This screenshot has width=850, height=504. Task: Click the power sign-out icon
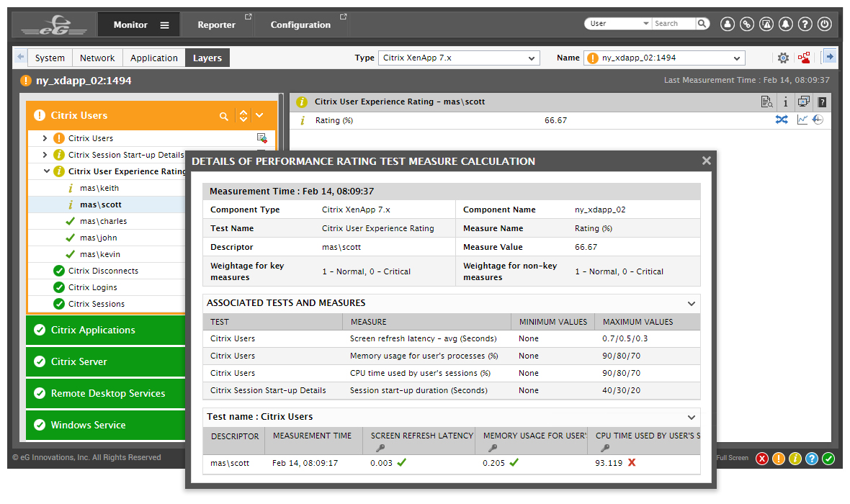tap(825, 24)
